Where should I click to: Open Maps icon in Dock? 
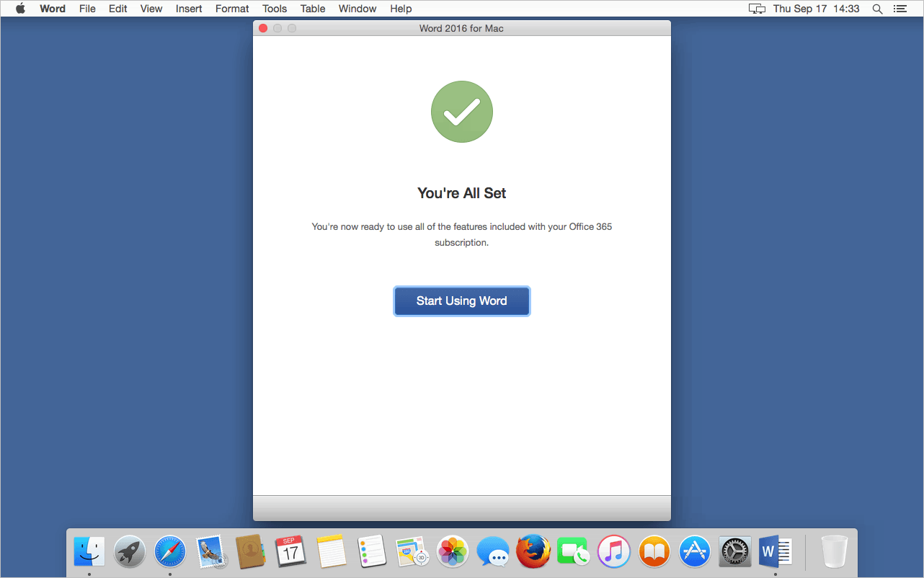point(413,552)
